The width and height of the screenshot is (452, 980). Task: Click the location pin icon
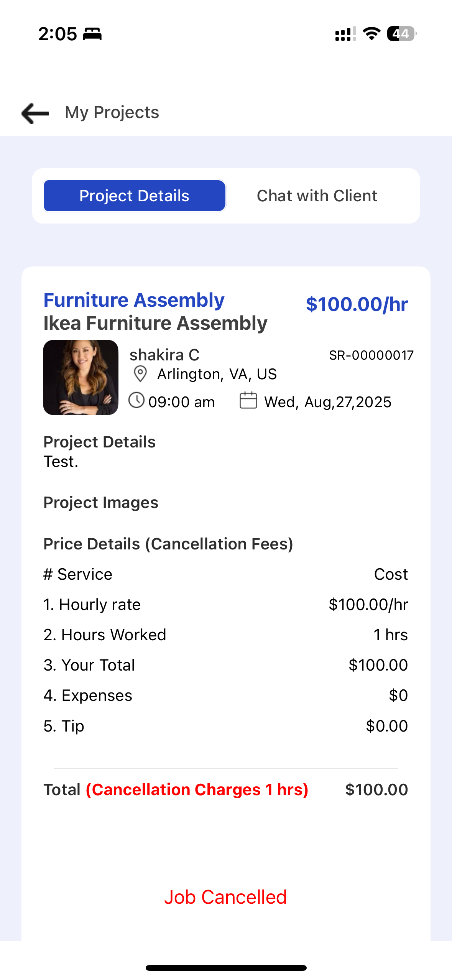140,374
